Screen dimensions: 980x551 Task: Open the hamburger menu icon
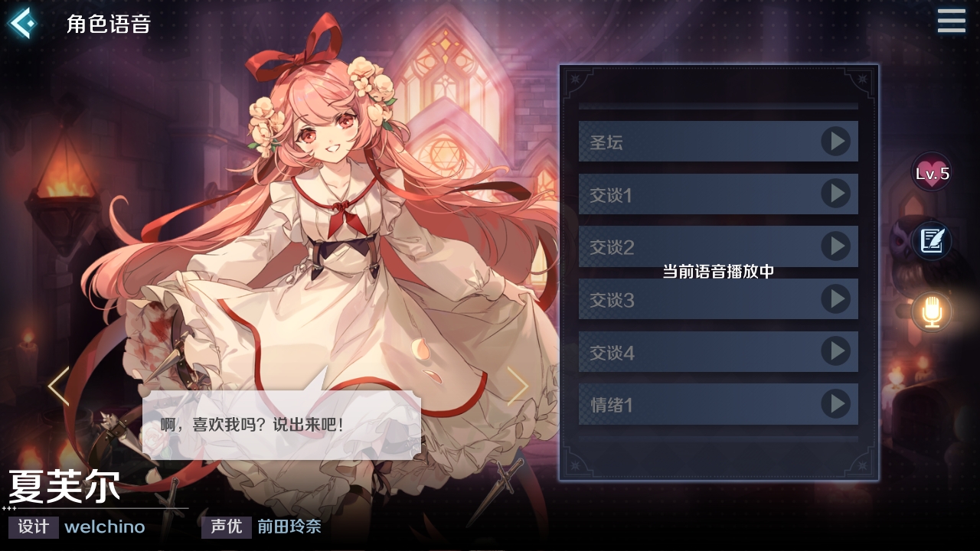click(951, 21)
